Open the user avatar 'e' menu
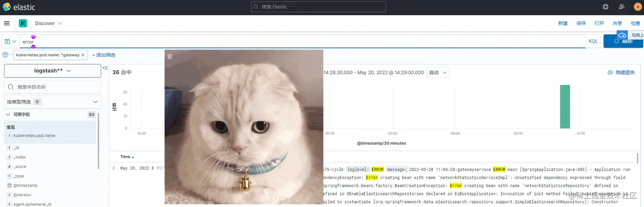The width and height of the screenshot is (644, 207). tap(637, 7)
